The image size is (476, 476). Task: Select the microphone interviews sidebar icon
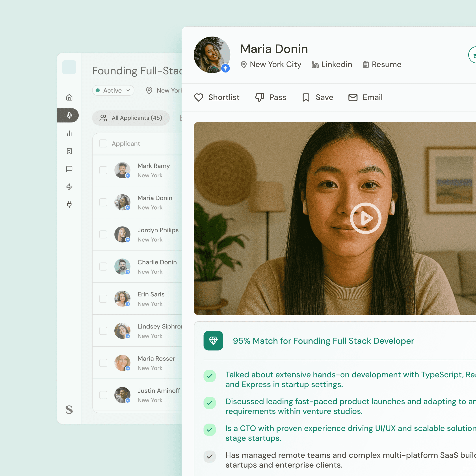(69, 115)
